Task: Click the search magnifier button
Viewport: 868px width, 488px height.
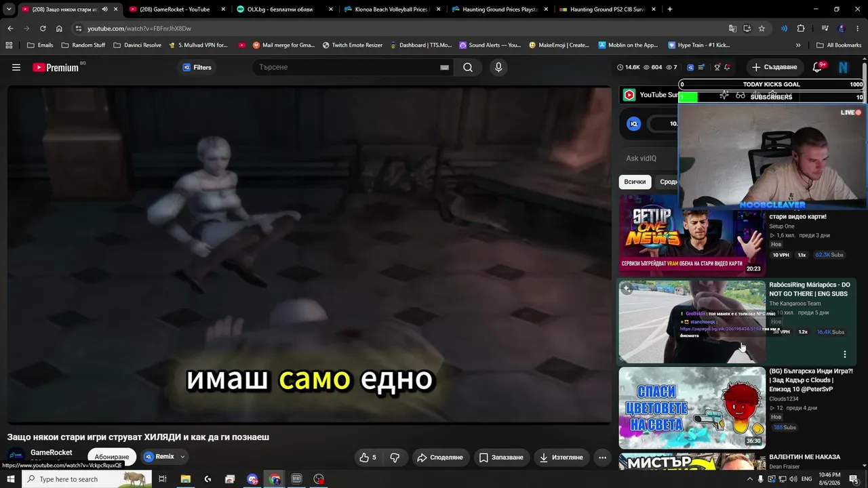Action: click(468, 67)
